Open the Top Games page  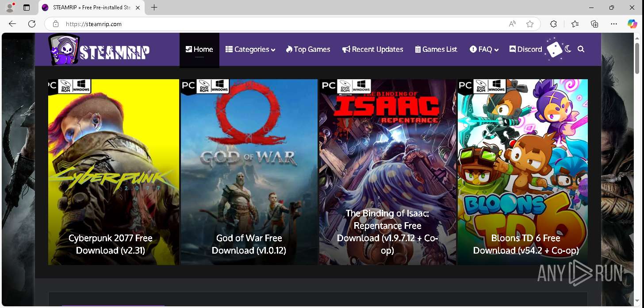(x=308, y=49)
